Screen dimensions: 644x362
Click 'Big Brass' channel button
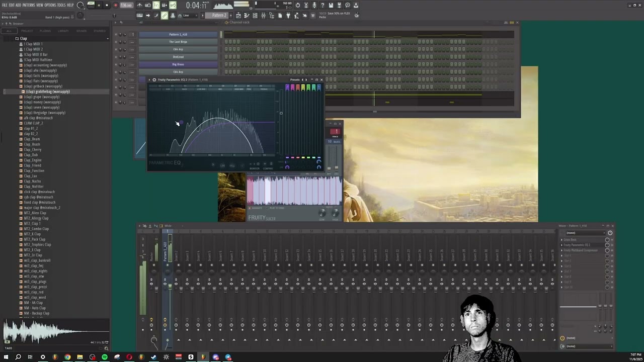178,64
